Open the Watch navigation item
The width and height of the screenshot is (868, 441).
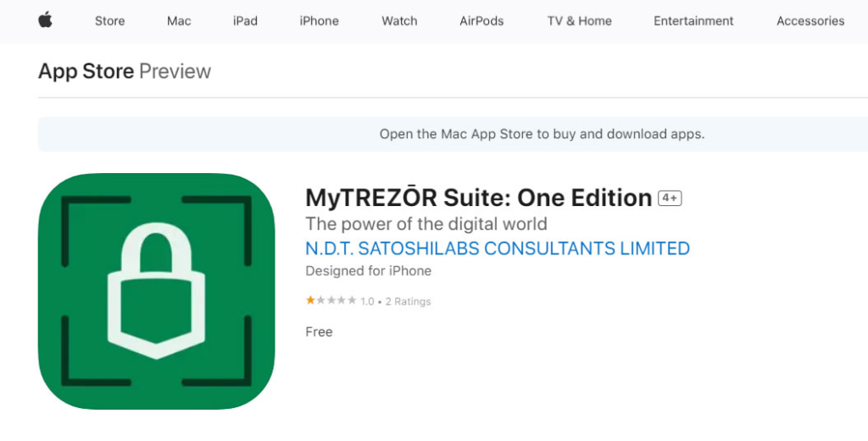coord(399,21)
